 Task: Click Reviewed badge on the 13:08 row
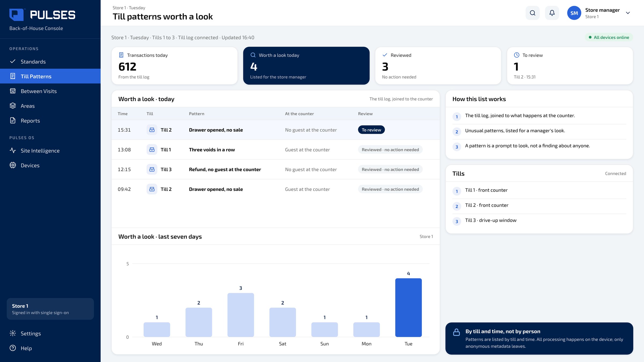tap(390, 150)
